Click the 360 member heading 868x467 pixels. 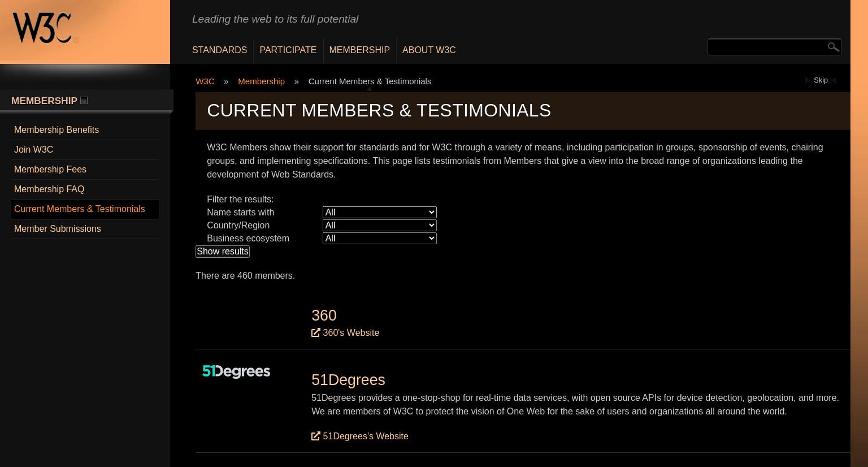pyautogui.click(x=324, y=315)
